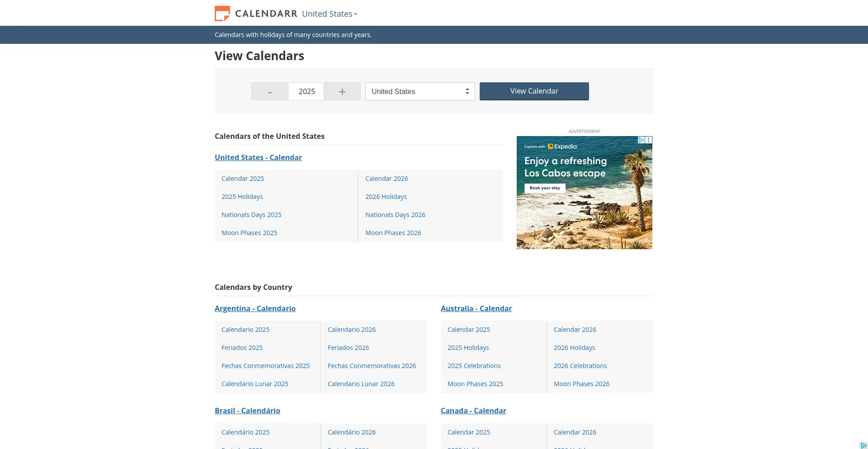Viewport: 868px width, 449px height.
Task: Close the advertisement with the X icon
Action: [x=649, y=140]
